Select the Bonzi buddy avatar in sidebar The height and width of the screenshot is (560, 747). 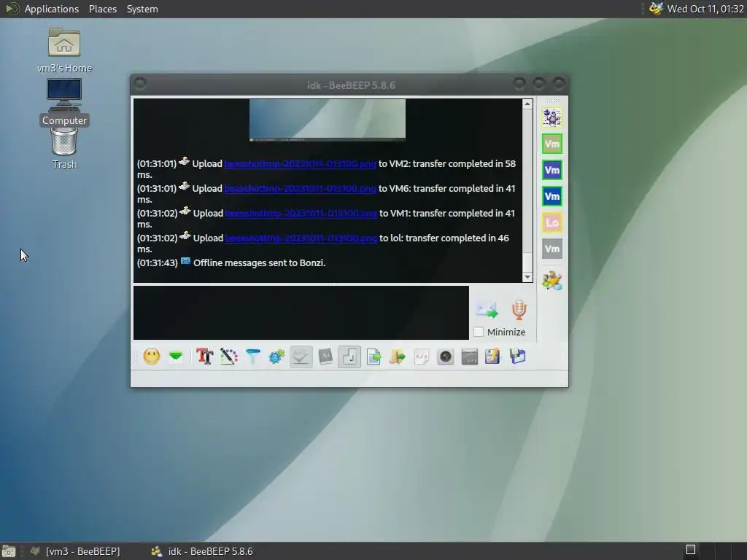pos(552,117)
